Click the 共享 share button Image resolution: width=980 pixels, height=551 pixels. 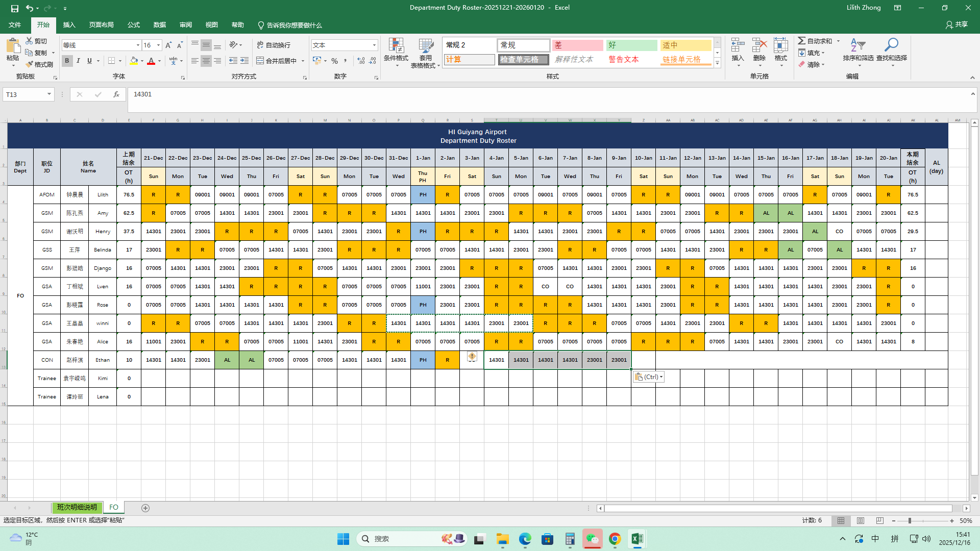click(957, 24)
